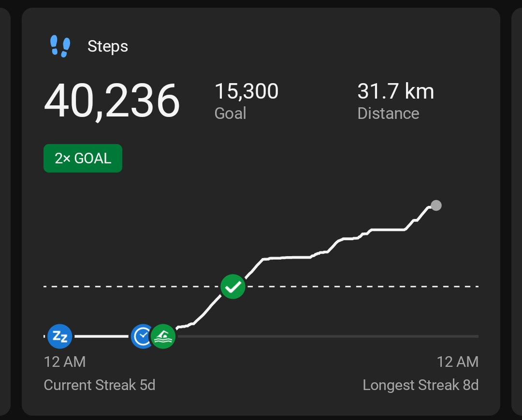Click the Longest Streak 8d text
Image resolution: width=522 pixels, height=420 pixels.
pos(420,385)
